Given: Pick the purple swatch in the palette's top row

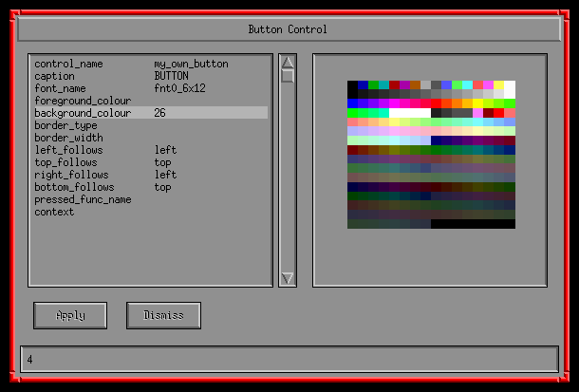Looking at the screenshot, I should [404, 84].
